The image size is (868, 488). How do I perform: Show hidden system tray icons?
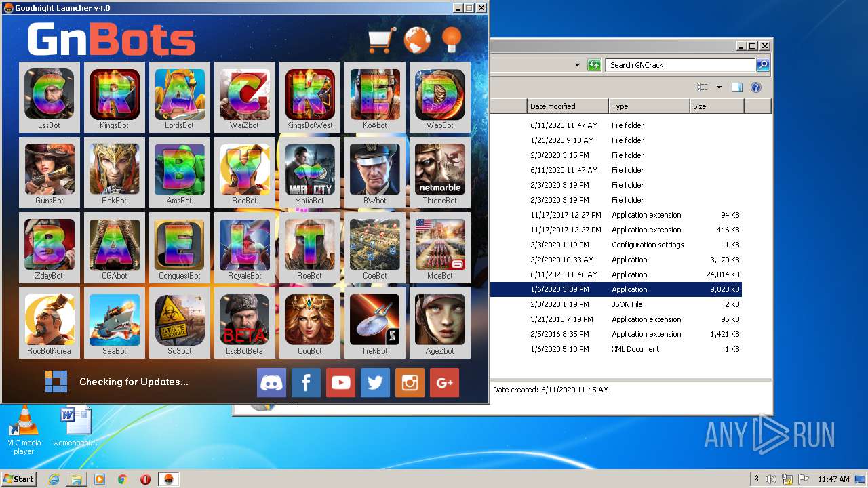pyautogui.click(x=757, y=479)
